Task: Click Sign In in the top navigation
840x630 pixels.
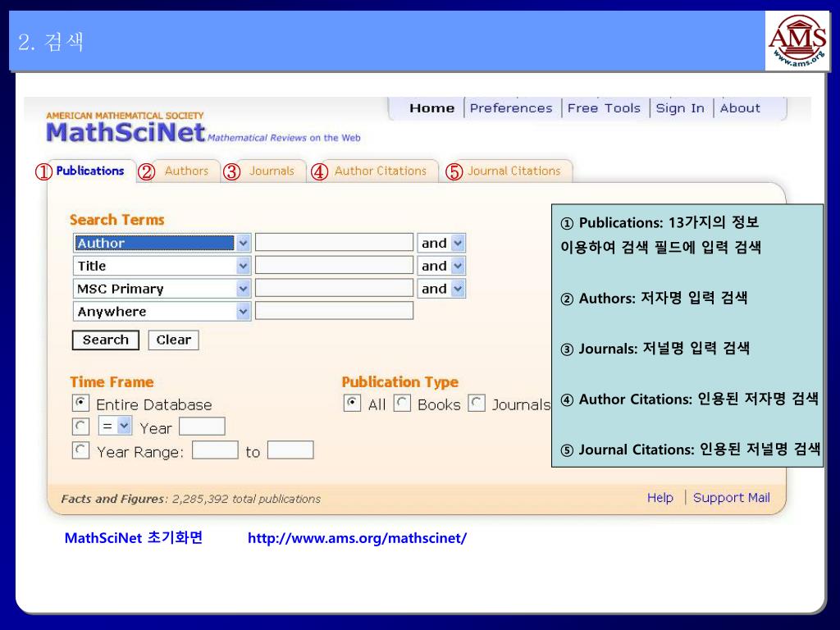Action: (x=680, y=108)
